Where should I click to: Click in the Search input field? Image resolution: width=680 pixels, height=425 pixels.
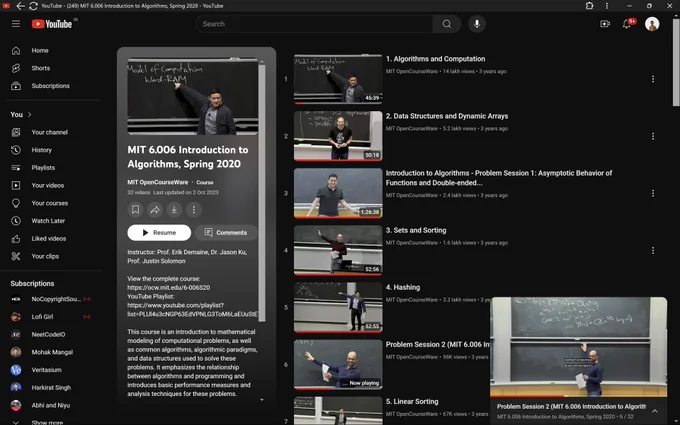(315, 24)
